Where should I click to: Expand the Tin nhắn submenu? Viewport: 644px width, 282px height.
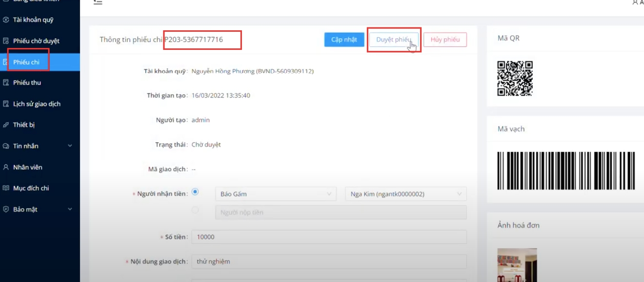(x=70, y=146)
